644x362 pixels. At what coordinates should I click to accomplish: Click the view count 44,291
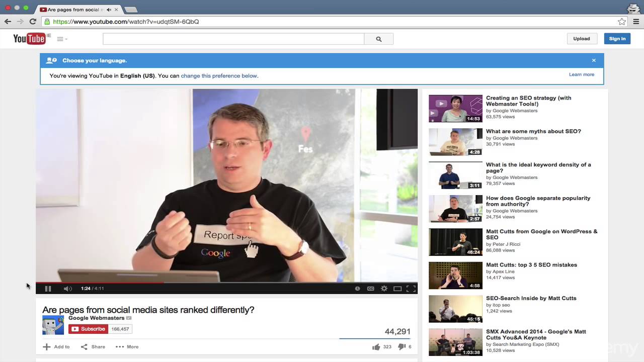(397, 332)
